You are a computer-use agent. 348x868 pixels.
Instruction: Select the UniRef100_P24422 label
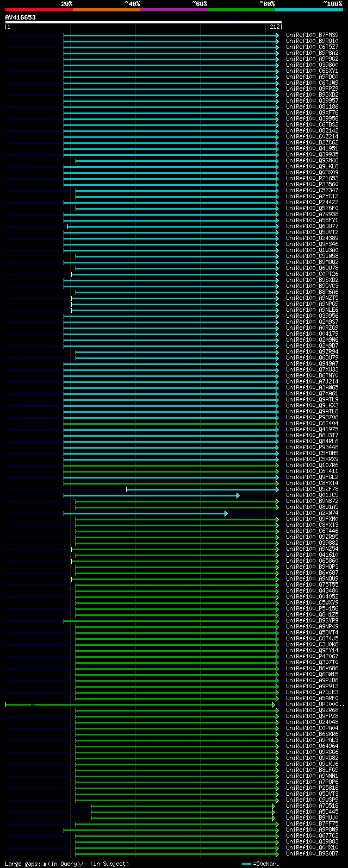tap(312, 202)
